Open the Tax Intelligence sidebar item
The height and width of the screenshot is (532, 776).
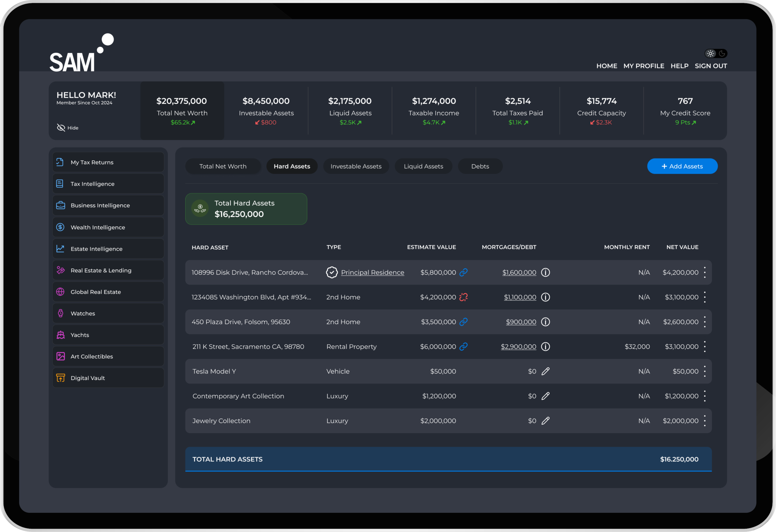pos(108,184)
